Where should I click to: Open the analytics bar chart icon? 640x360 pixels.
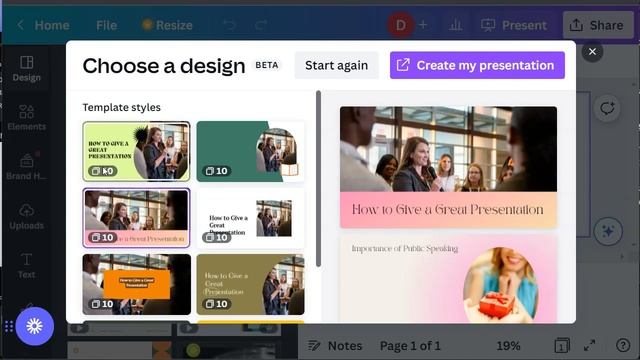click(x=455, y=25)
